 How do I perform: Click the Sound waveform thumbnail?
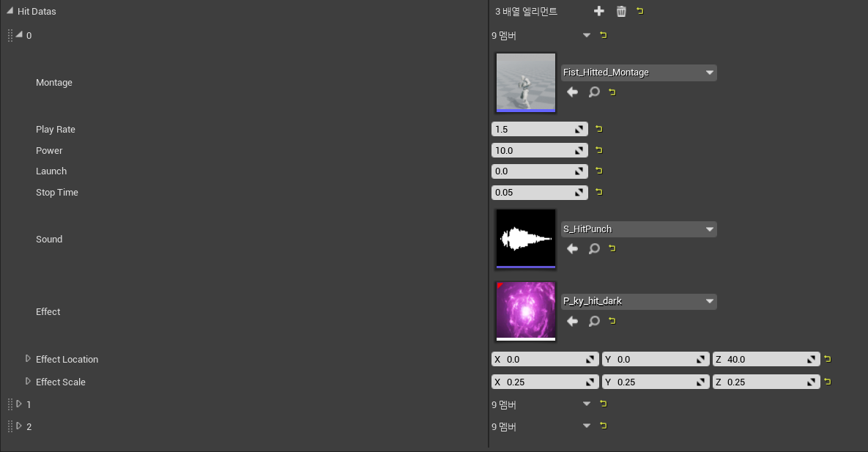[526, 239]
